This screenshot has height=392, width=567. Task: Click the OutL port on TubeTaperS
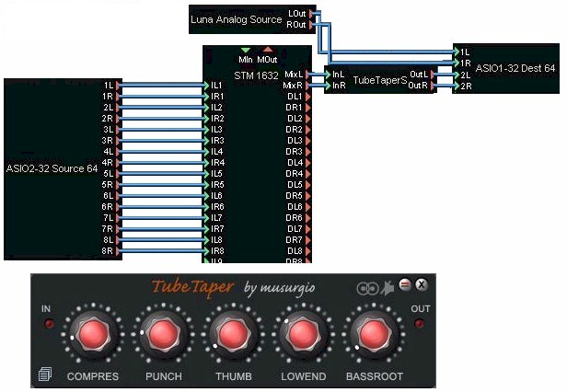coord(432,75)
